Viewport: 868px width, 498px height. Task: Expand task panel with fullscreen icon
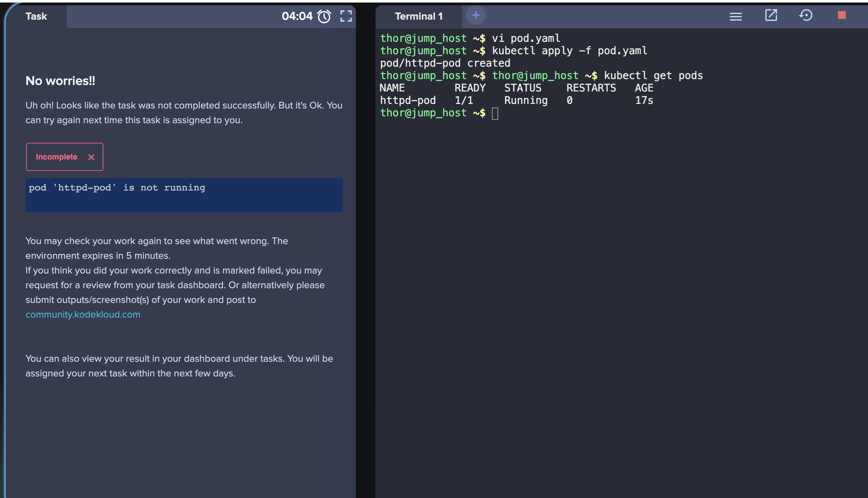point(346,16)
